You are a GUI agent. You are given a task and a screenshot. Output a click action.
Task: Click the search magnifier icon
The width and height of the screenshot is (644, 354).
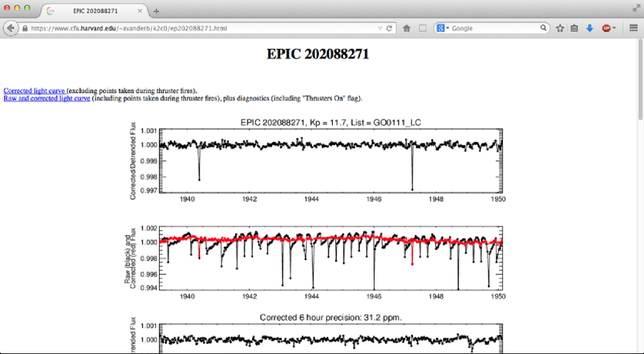(x=545, y=28)
